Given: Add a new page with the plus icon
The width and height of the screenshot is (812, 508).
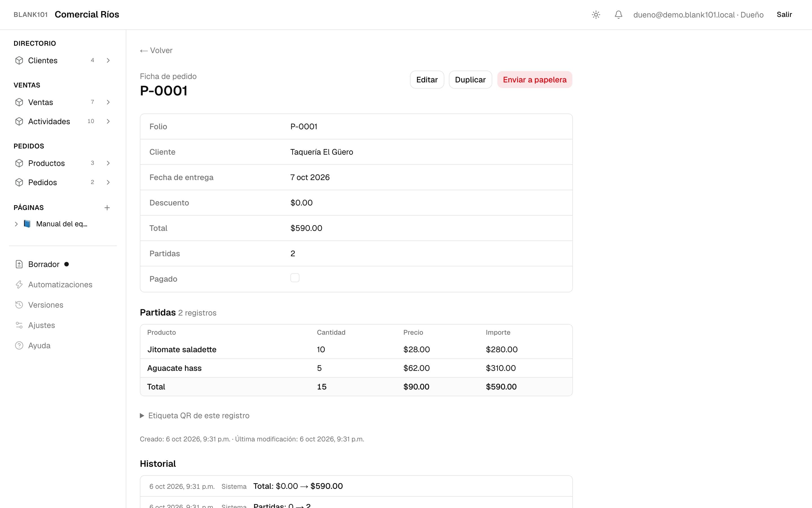Looking at the screenshot, I should (107, 208).
